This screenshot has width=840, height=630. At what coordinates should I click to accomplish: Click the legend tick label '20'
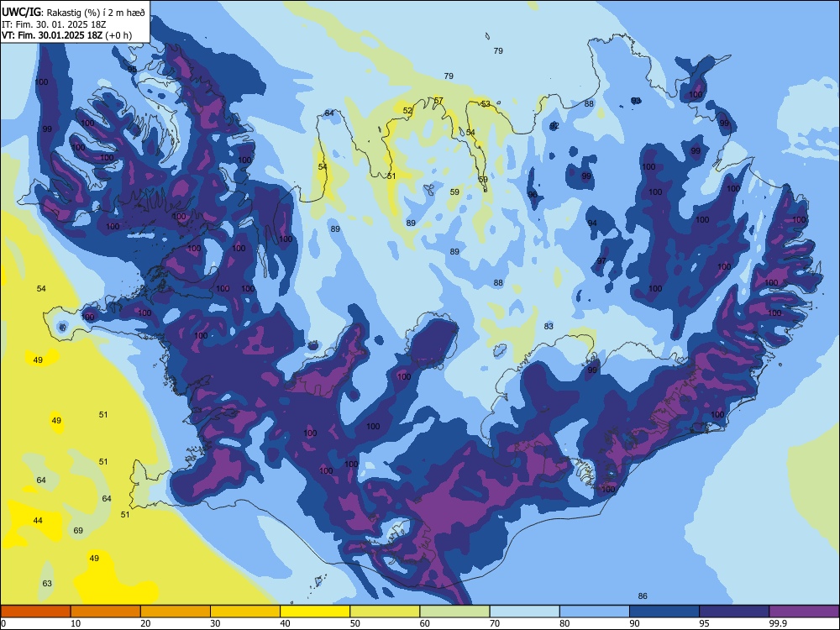tap(145, 623)
